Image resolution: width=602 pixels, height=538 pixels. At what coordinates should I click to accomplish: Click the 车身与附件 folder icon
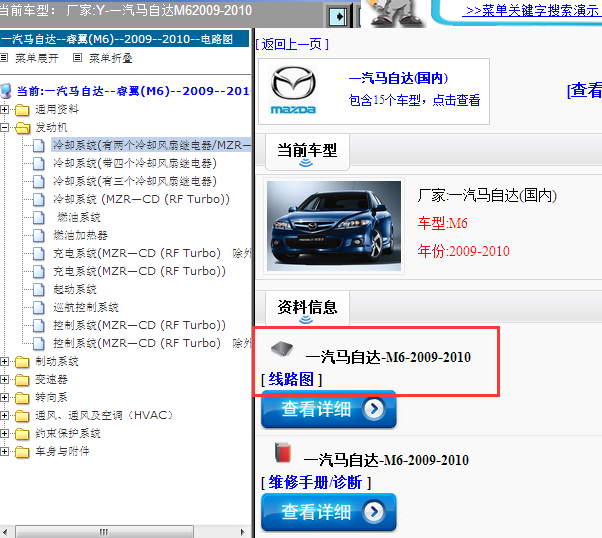point(22,452)
